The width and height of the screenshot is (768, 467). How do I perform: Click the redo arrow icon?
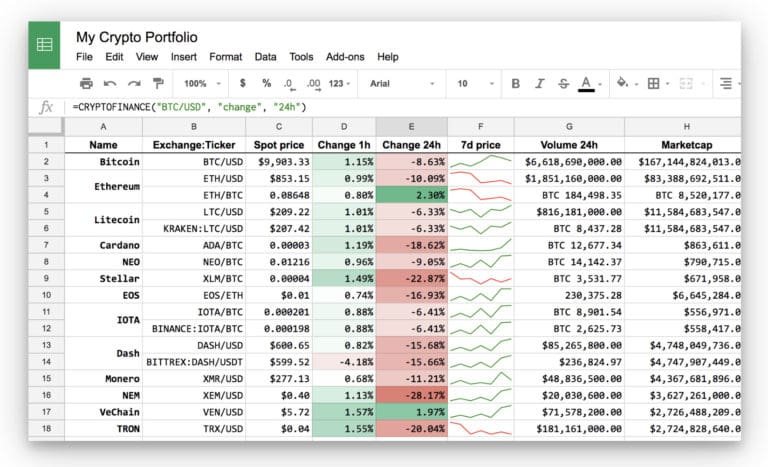pyautogui.click(x=133, y=84)
